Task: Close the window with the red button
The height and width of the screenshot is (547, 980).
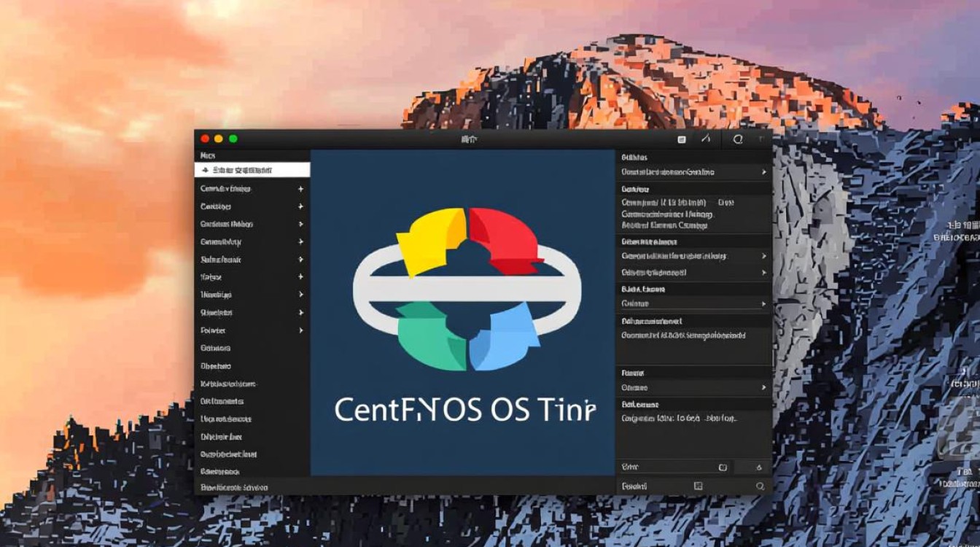Action: [x=205, y=139]
